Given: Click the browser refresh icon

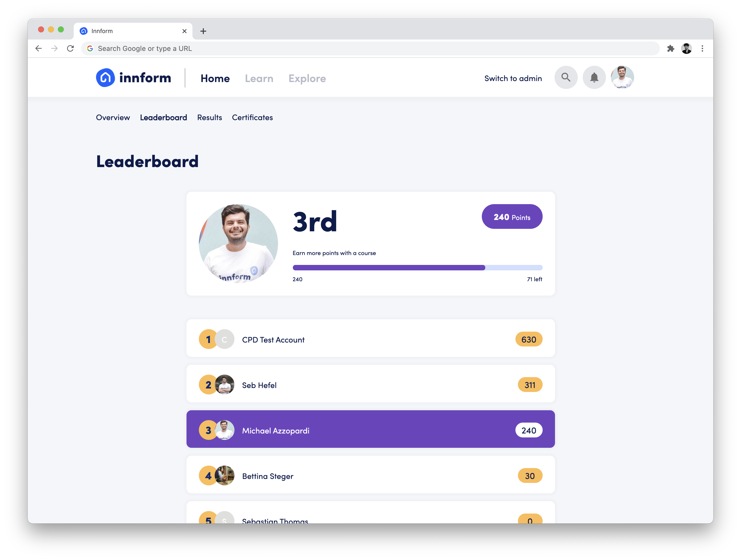Looking at the screenshot, I should coord(70,48).
